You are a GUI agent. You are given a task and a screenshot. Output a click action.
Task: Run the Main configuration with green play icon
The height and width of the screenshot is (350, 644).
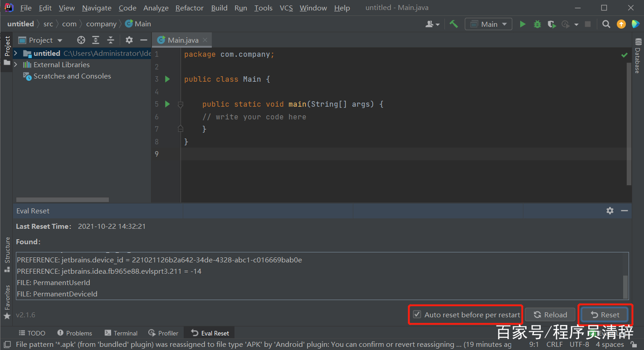pos(522,24)
